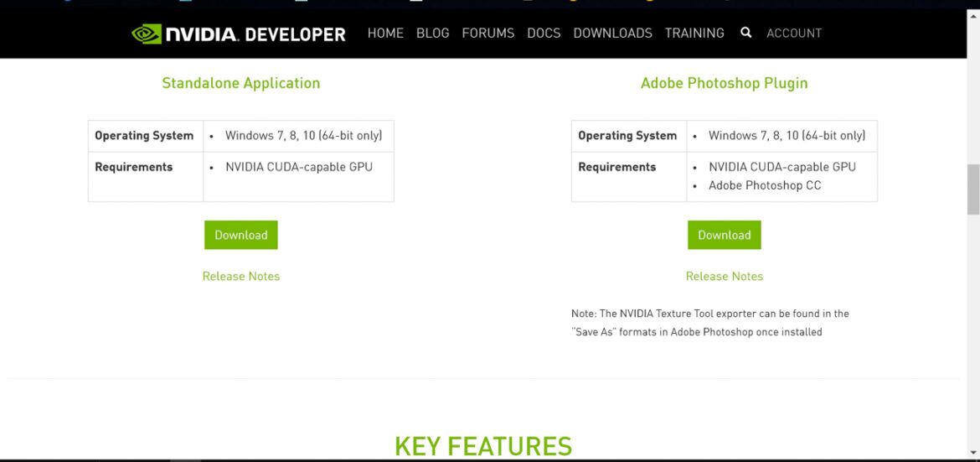This screenshot has height=462, width=980.
Task: Click the vertical scrollbar thumb
Action: click(x=972, y=189)
